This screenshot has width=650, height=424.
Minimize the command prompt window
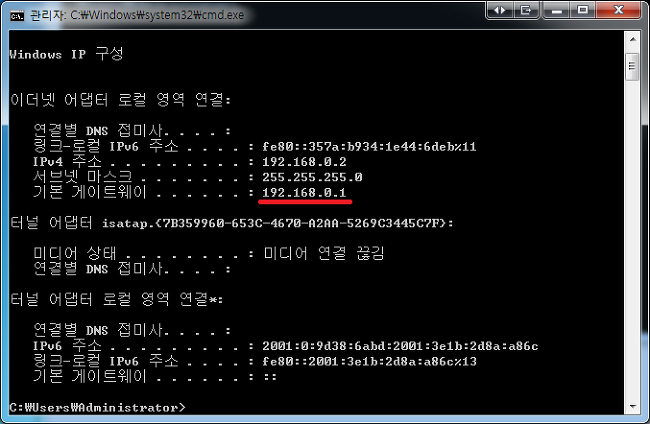click(557, 10)
